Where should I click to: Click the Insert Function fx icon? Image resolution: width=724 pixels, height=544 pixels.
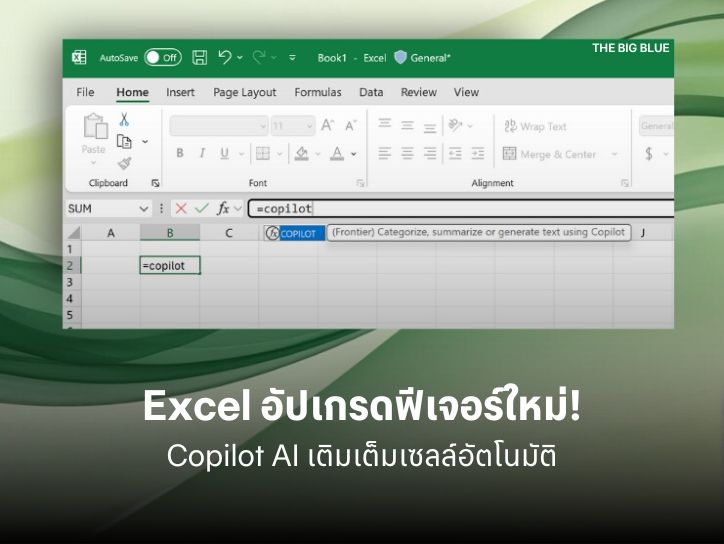tap(223, 209)
